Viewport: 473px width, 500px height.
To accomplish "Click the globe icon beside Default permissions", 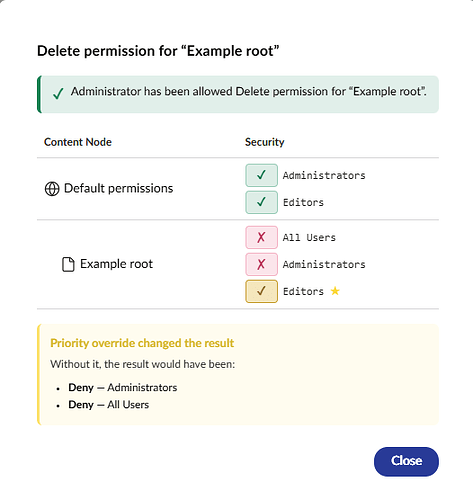I will pos(52,189).
